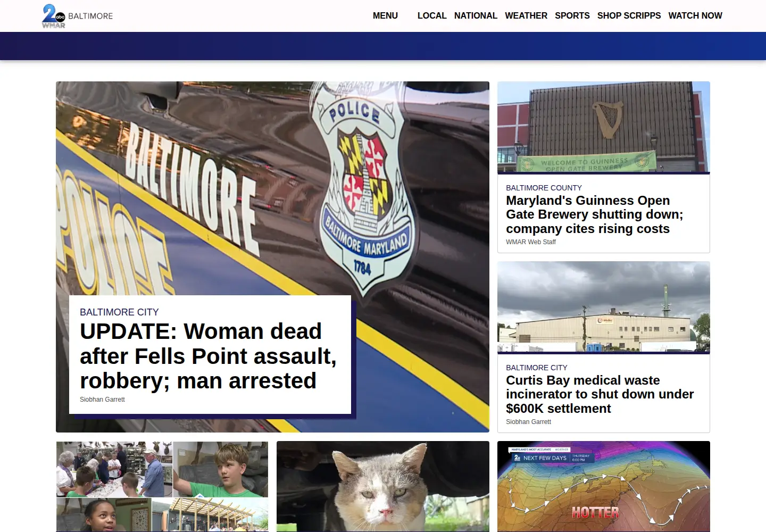
Task: Click Siobhan Garrett byline under Fells Point story
Action: coord(102,400)
